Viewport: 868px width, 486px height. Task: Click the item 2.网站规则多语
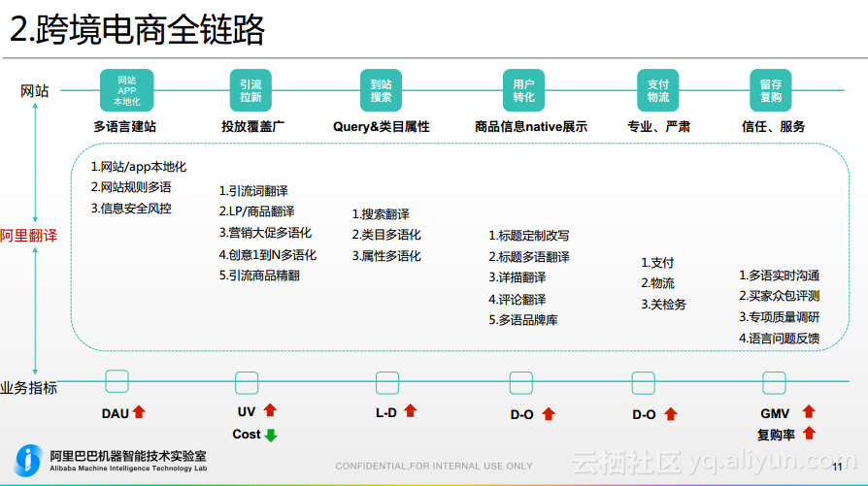pos(131,187)
